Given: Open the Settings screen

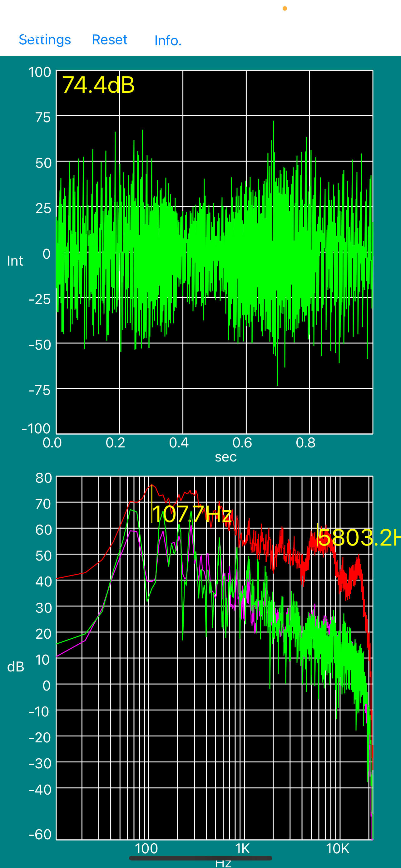Looking at the screenshot, I should click(x=45, y=40).
